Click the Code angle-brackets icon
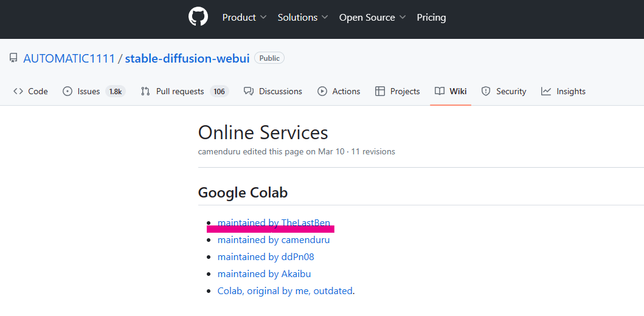 [x=18, y=91]
